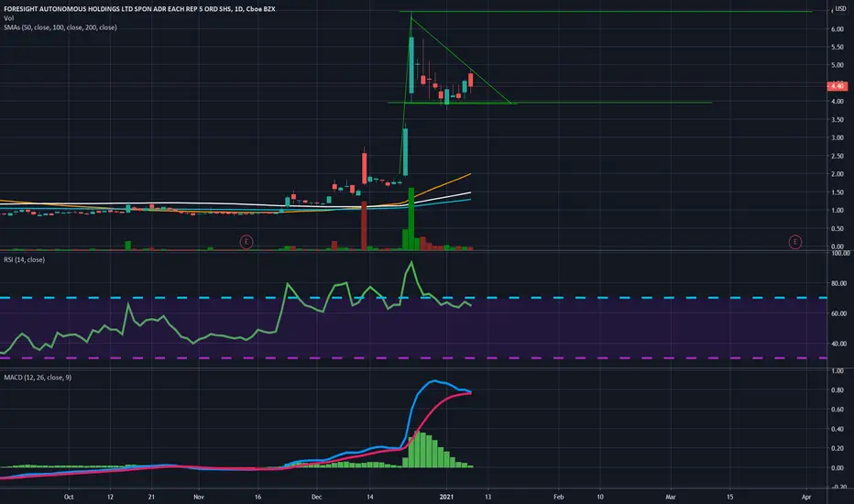Viewport: 854px width, 504px height.
Task: Click the 3.00 price axis label
Action: tap(838, 137)
